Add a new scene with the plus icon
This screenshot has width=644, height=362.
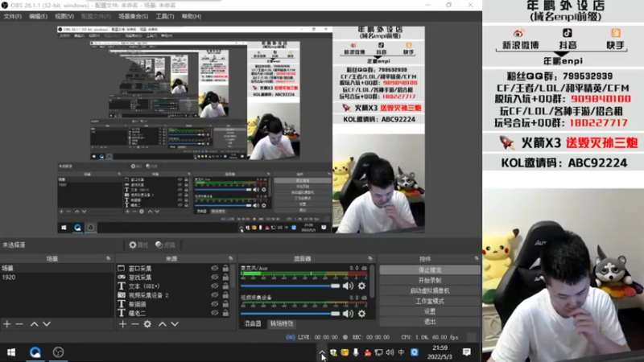[x=7, y=324]
